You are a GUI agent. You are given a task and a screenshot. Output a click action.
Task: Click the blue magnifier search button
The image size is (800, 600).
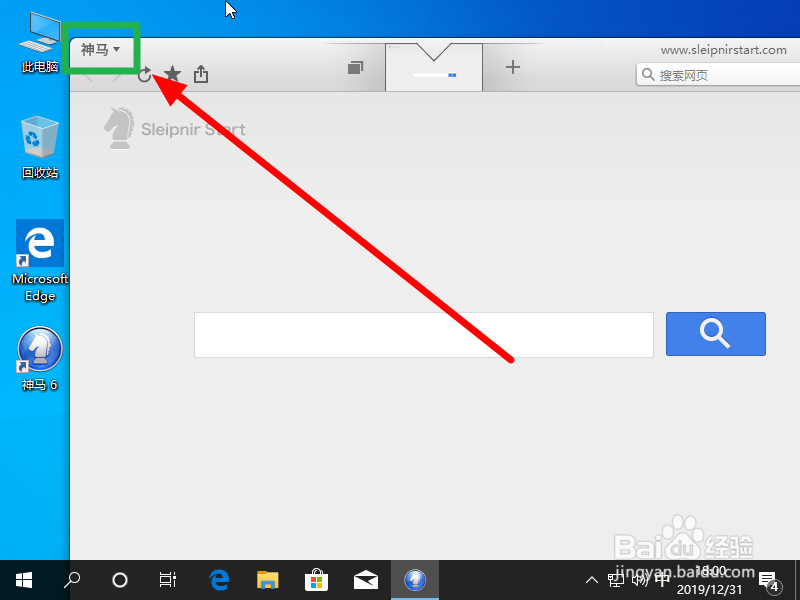(715, 334)
